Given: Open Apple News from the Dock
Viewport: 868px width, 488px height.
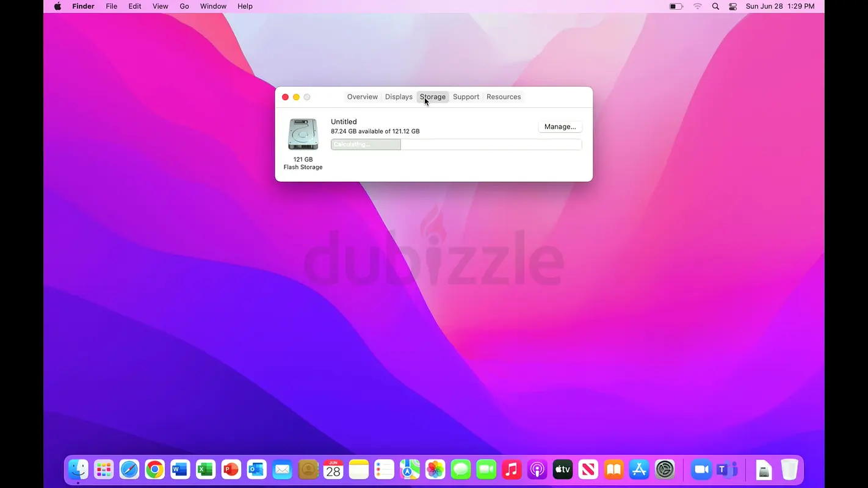Looking at the screenshot, I should click(x=588, y=469).
